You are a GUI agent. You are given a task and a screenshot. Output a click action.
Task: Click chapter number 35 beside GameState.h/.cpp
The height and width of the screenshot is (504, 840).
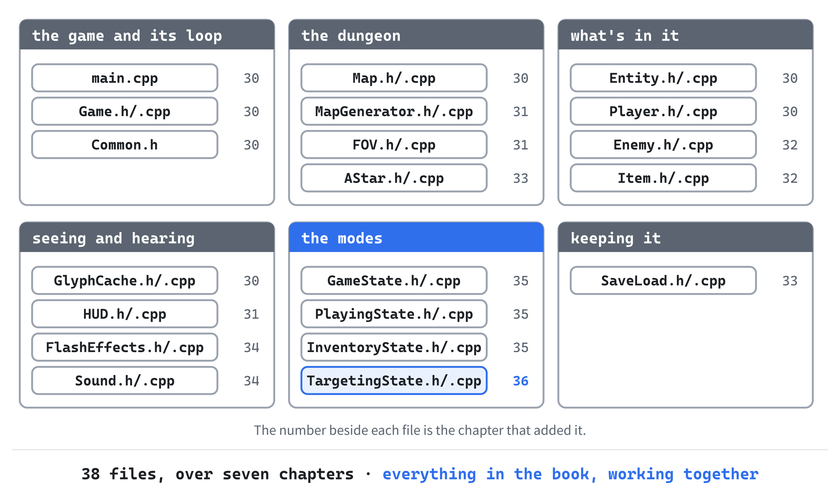click(x=520, y=281)
